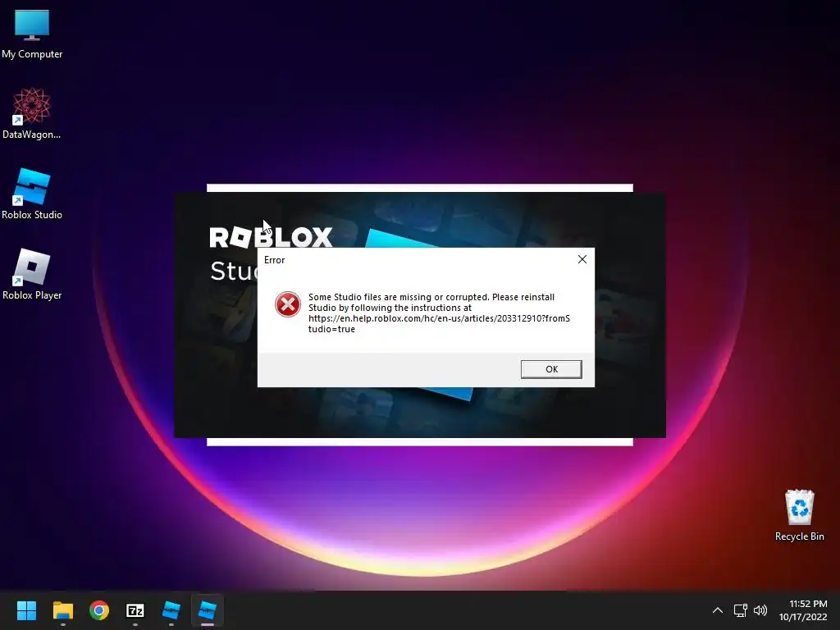Select Roblox Player desktop shortcut
Screen dimensions: 840x630
pos(32,274)
